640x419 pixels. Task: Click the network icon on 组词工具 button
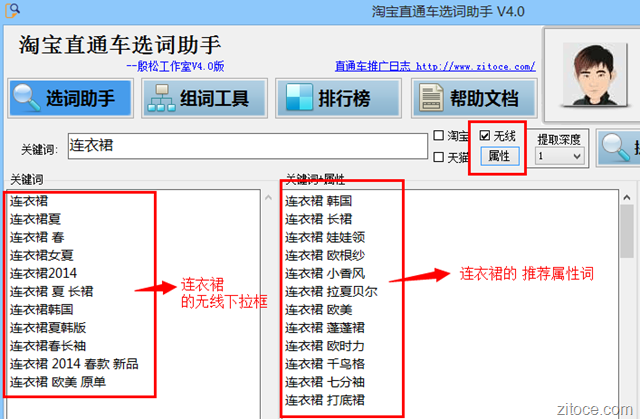(160, 98)
